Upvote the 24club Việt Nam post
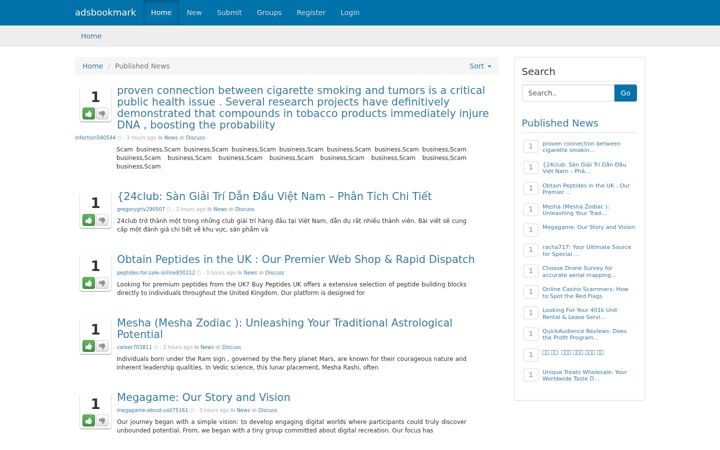 [x=89, y=220]
